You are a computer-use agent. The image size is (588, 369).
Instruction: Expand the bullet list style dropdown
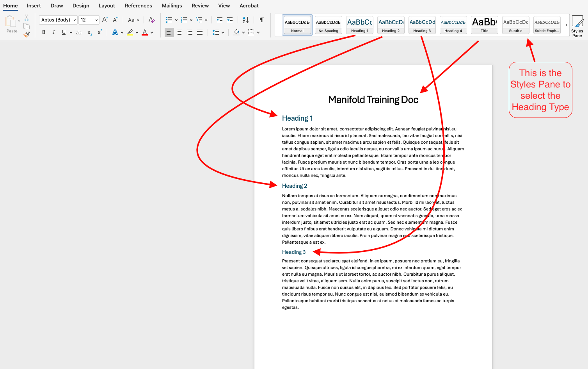click(177, 20)
